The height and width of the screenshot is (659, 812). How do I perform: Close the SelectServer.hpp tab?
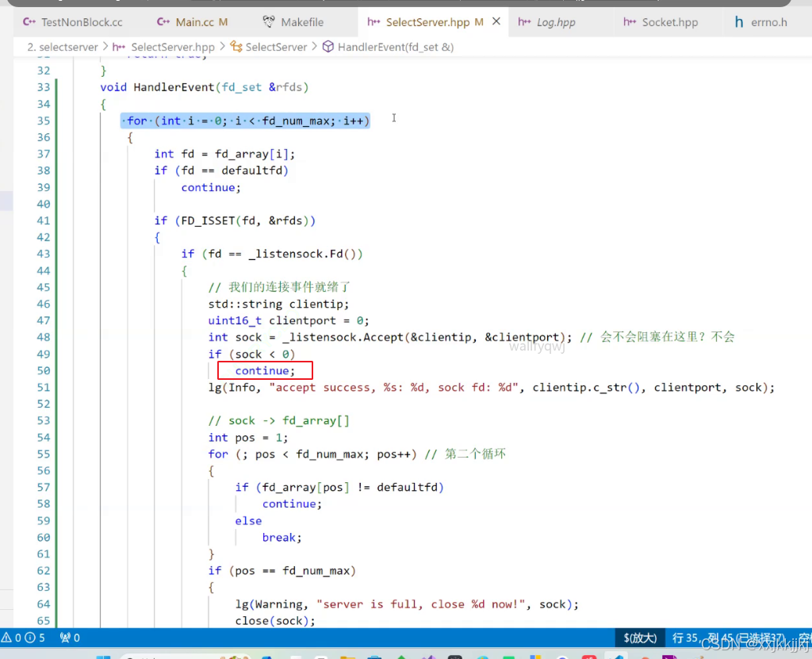point(496,21)
